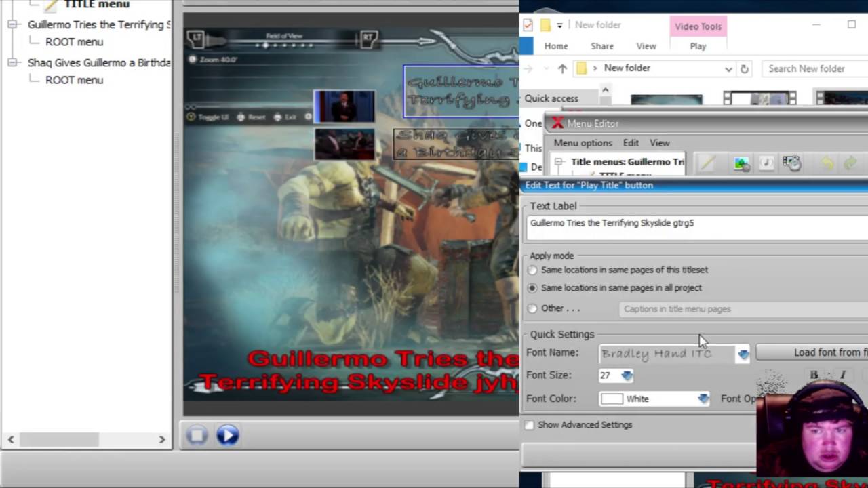
Task: Collapse the Guillermo Tries the Terrifying tree node
Action: (12, 24)
